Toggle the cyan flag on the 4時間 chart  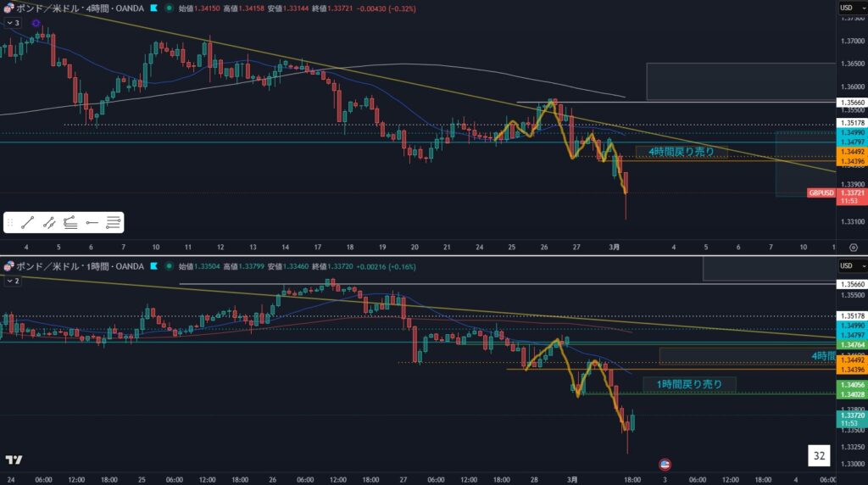(153, 8)
